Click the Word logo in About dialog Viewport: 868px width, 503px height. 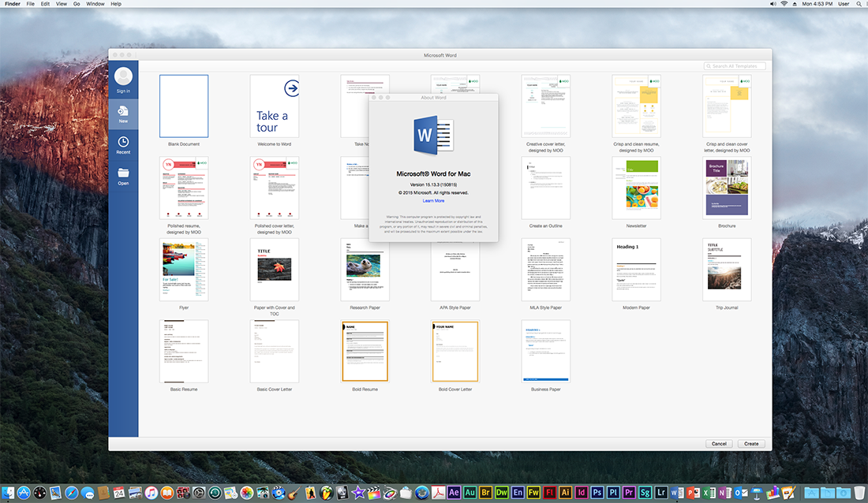(433, 136)
